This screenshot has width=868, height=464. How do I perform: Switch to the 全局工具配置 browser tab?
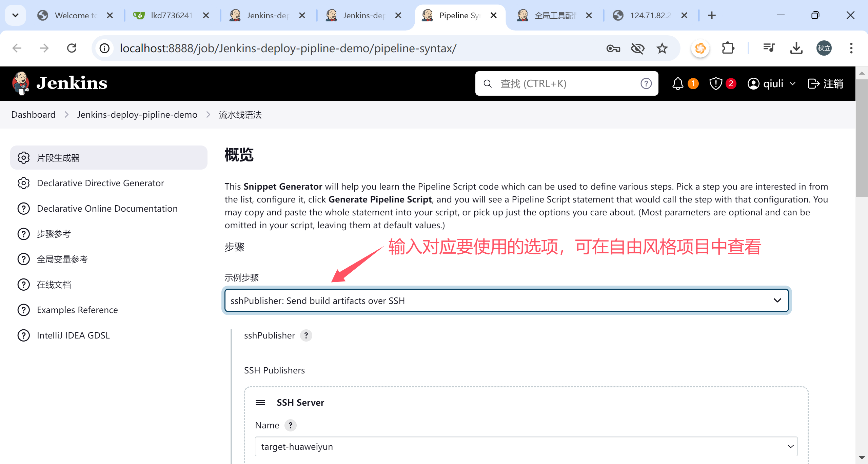tap(554, 15)
